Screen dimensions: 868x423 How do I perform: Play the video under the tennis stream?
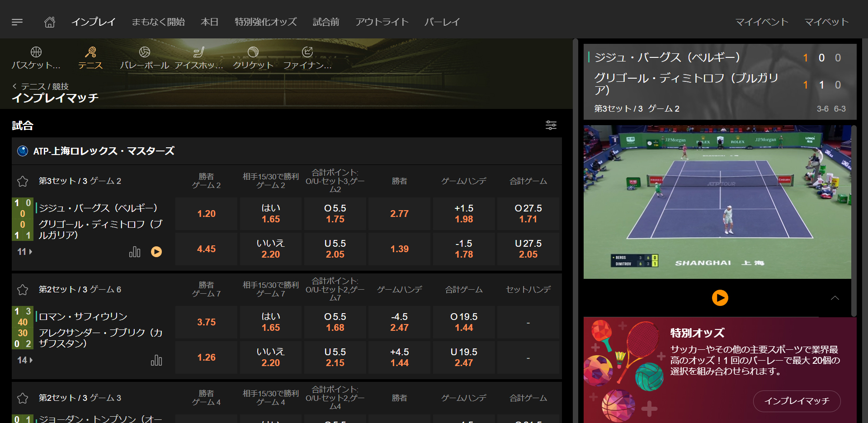720,298
